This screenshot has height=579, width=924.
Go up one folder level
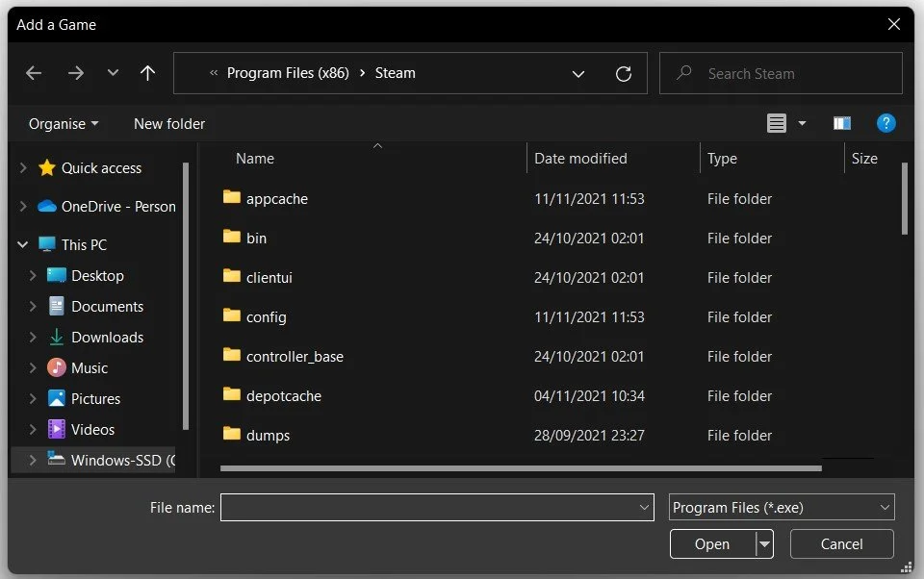point(148,73)
